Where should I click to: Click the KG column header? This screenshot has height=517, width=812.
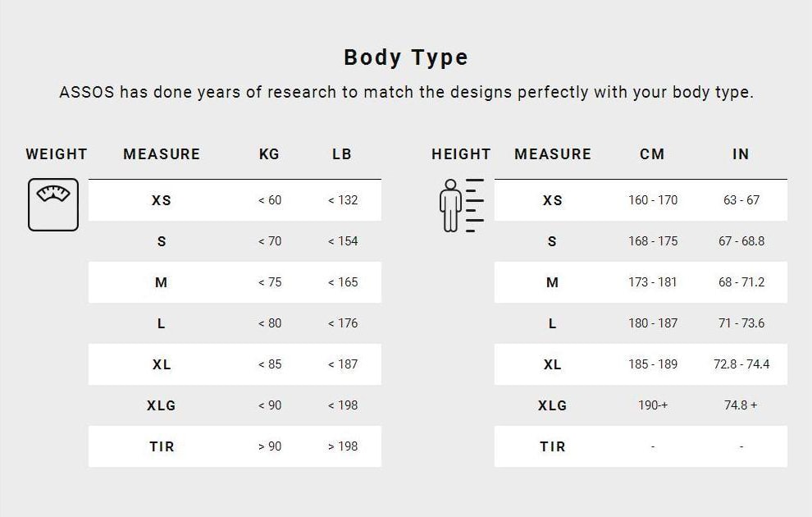coord(269,154)
